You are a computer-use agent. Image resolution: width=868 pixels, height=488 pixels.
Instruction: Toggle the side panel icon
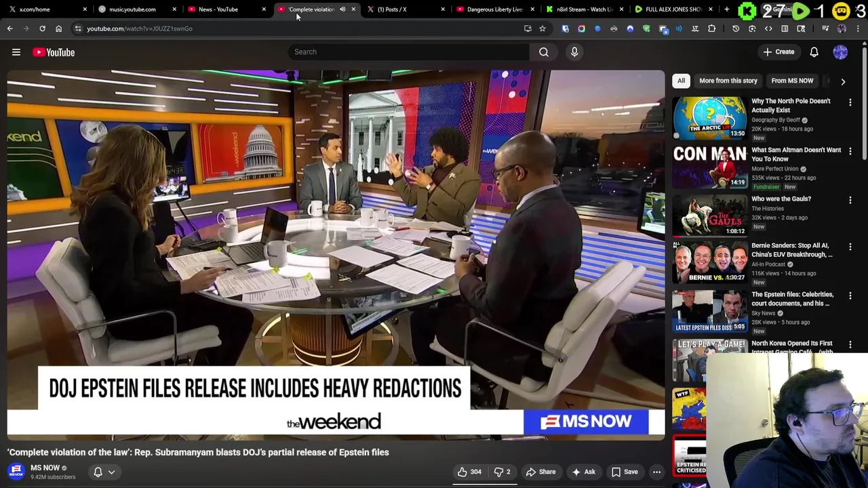pyautogui.click(x=785, y=28)
